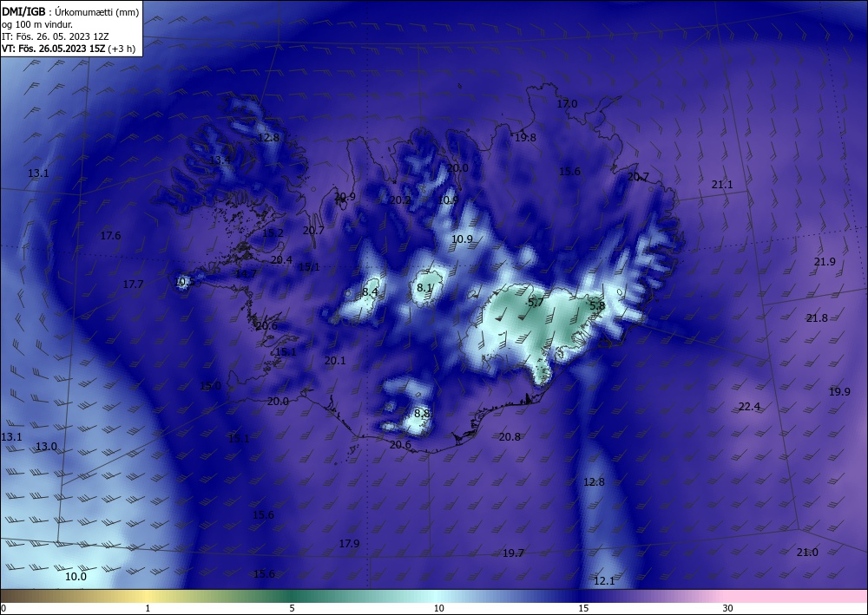Click the 14.7 map value
The height and width of the screenshot is (615, 868).
click(x=246, y=274)
